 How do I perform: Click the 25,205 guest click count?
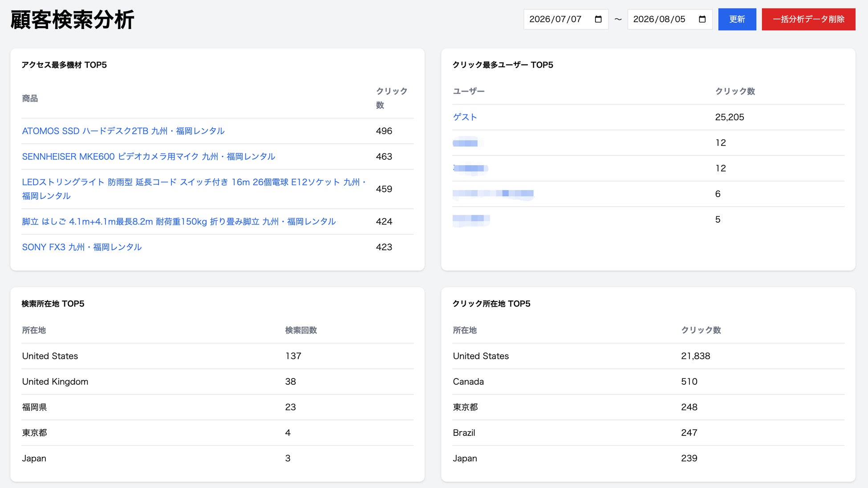[x=730, y=117]
